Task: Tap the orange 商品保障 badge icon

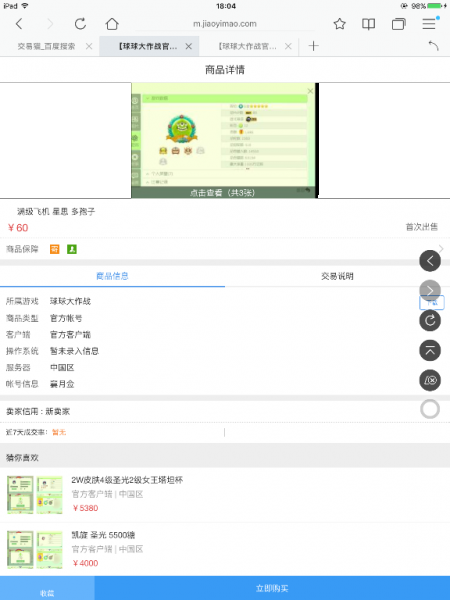Action: point(55,249)
